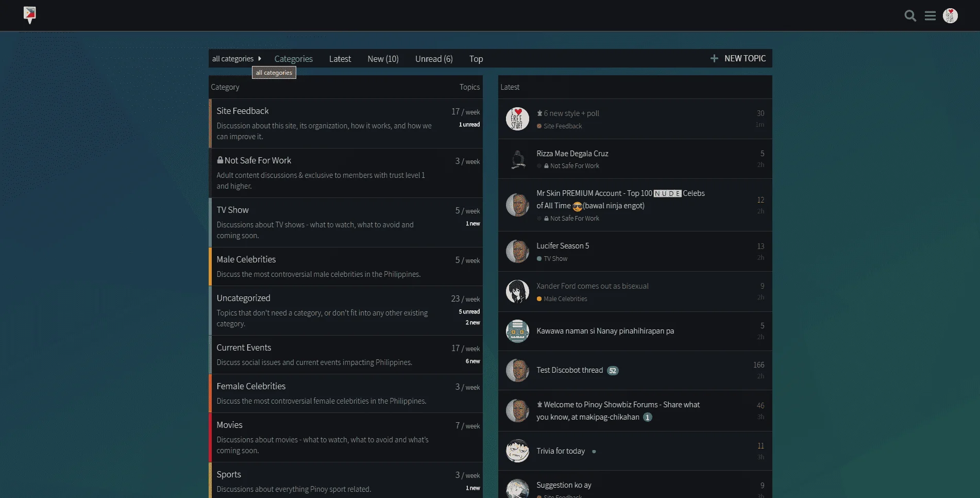Click the Topics column header
The width and height of the screenshot is (980, 498).
pyautogui.click(x=469, y=87)
